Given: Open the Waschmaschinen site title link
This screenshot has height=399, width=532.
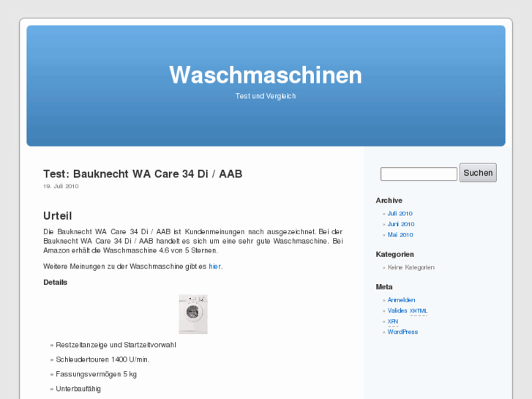Looking at the screenshot, I should (266, 75).
